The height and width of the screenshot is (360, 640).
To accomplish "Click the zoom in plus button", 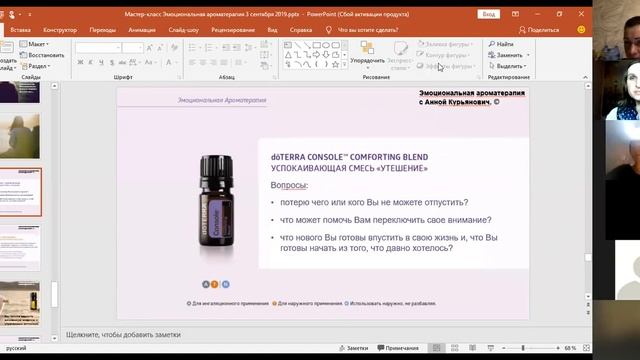I will [x=558, y=348].
